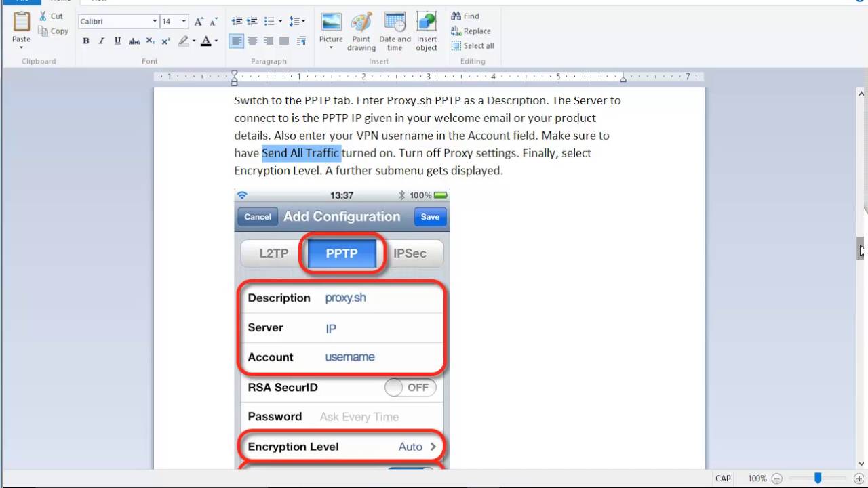Expand the bullet list styles arrow
The height and width of the screenshot is (488, 868).
click(x=279, y=22)
